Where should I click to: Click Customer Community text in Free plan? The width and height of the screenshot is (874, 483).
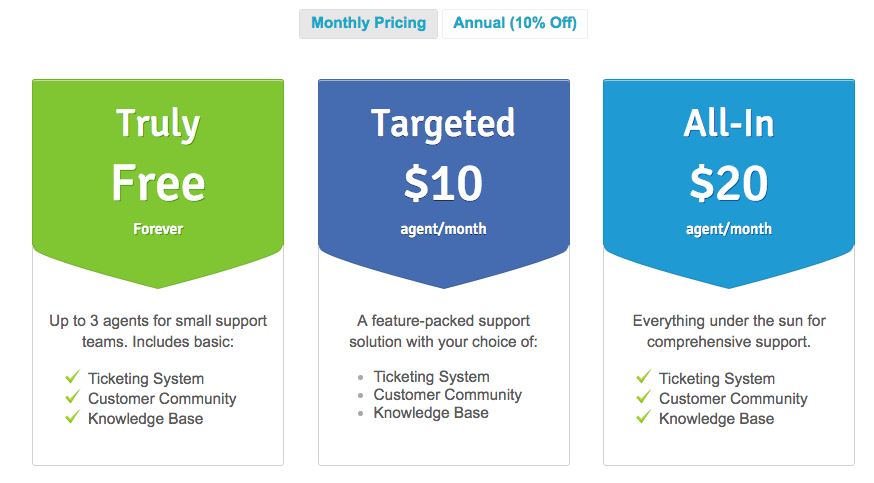point(162,398)
